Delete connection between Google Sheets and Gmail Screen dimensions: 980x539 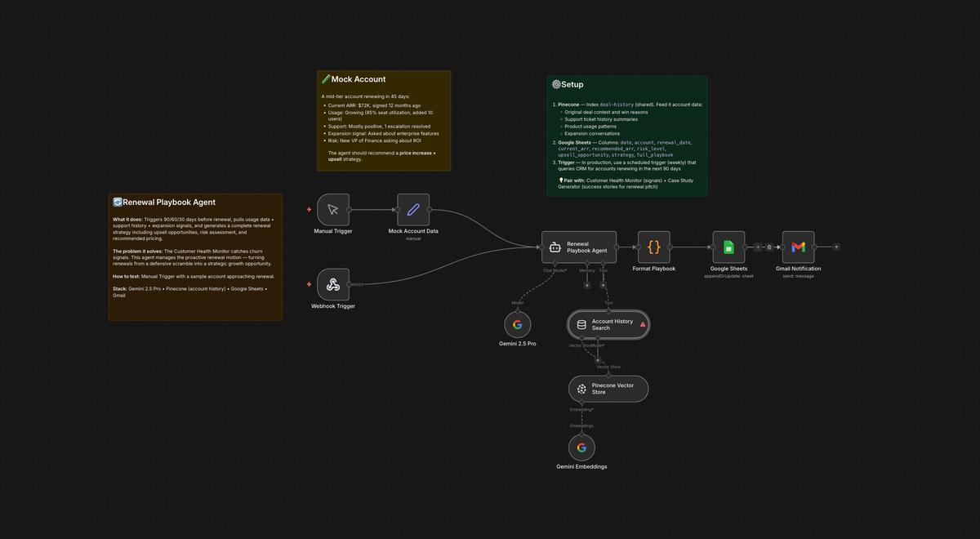point(769,247)
